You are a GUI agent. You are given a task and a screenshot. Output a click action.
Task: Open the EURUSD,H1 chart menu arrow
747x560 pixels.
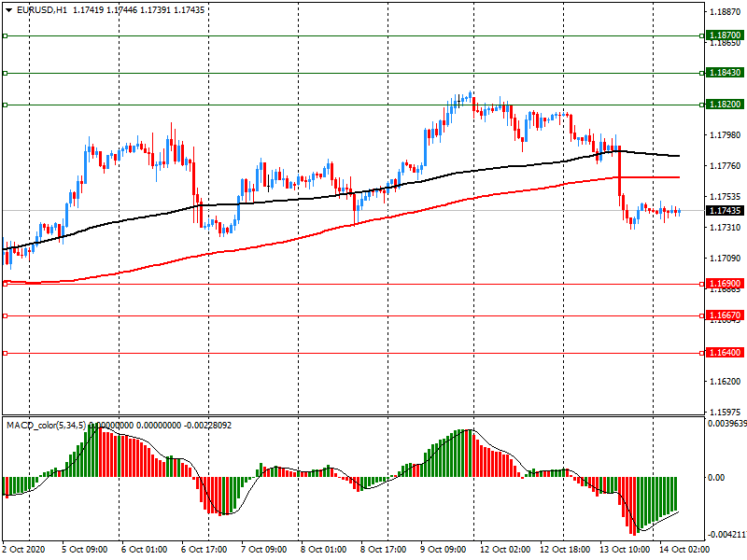[x=8, y=10]
